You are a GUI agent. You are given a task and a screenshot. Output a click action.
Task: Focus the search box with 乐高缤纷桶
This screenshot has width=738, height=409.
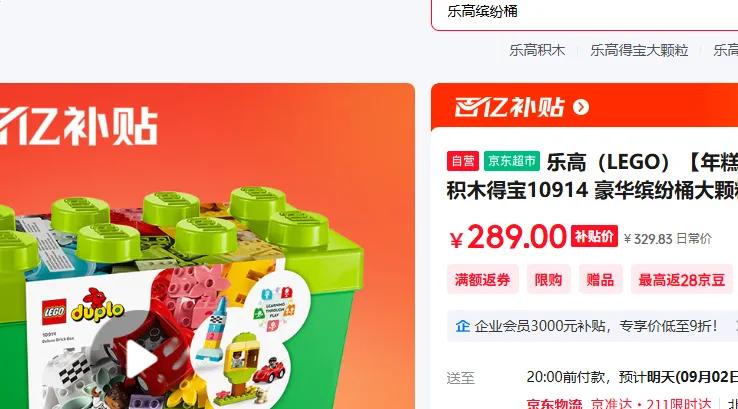(x=585, y=14)
